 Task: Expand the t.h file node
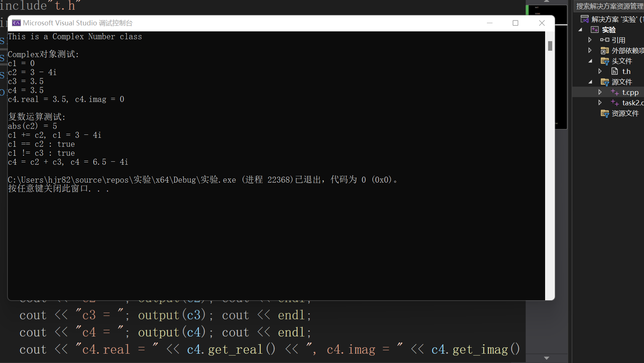pos(600,71)
